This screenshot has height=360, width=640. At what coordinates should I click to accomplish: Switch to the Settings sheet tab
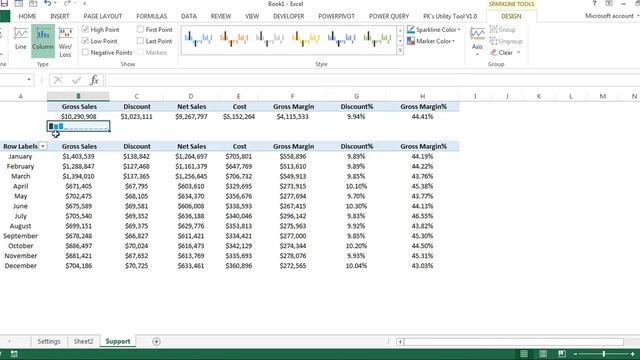point(49,341)
